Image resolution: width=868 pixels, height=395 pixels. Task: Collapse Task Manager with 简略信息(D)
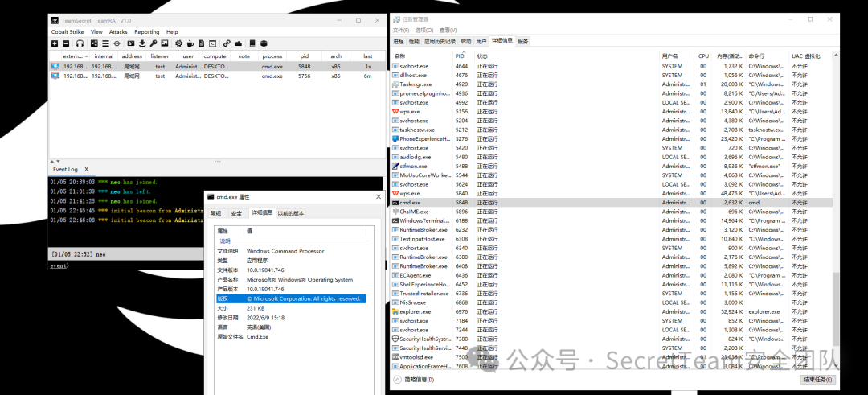(414, 380)
